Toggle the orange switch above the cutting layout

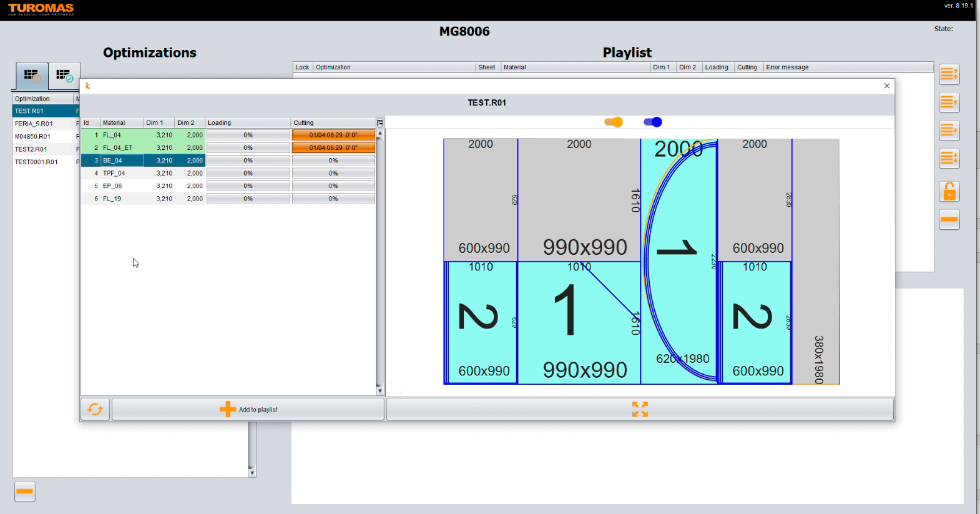(614, 122)
